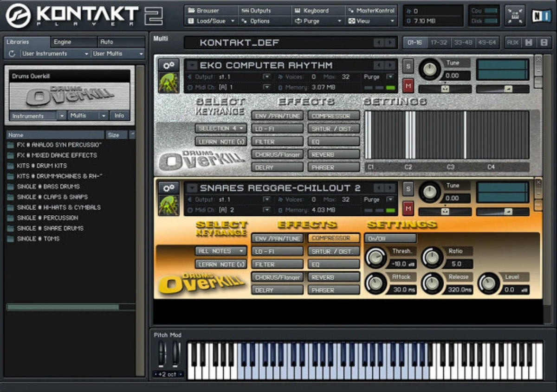Activate the REVERB effect on SNARES REGGAE-CHILLOUT 2
The height and width of the screenshot is (392, 557).
tap(333, 277)
